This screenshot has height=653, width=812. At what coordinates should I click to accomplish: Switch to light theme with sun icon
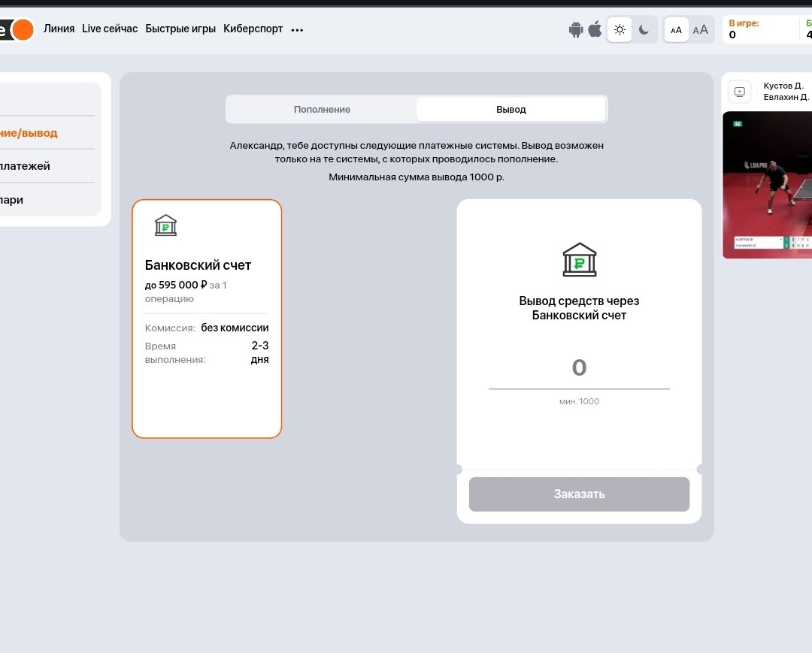point(620,29)
